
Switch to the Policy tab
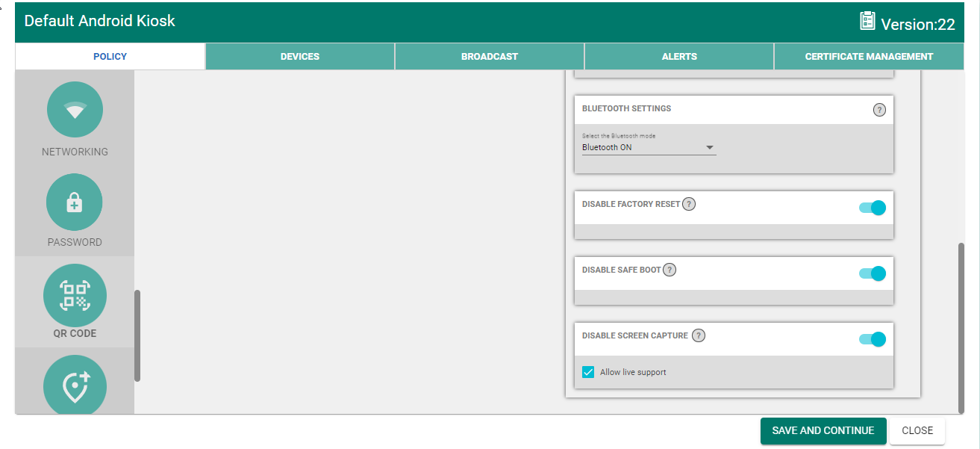pyautogui.click(x=110, y=57)
